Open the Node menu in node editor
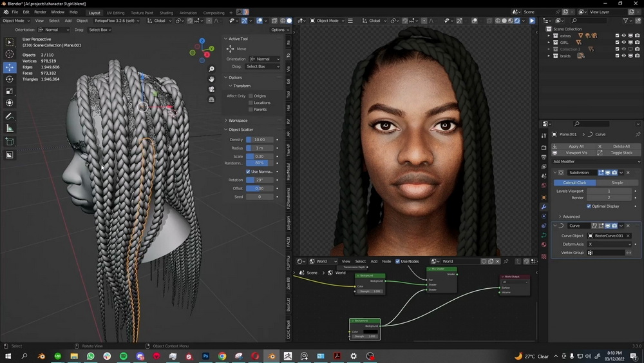This screenshot has height=363, width=644. click(x=386, y=261)
